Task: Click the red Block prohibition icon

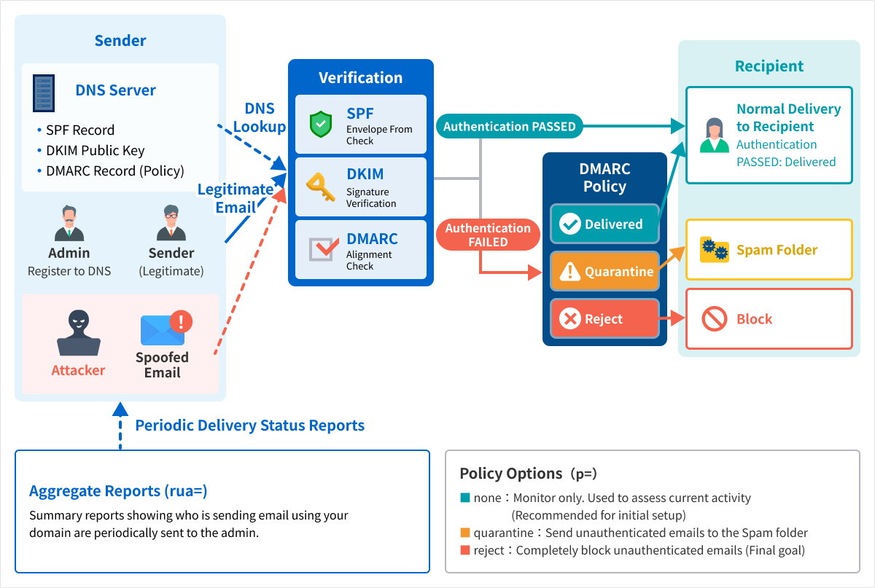Action: coord(714,319)
